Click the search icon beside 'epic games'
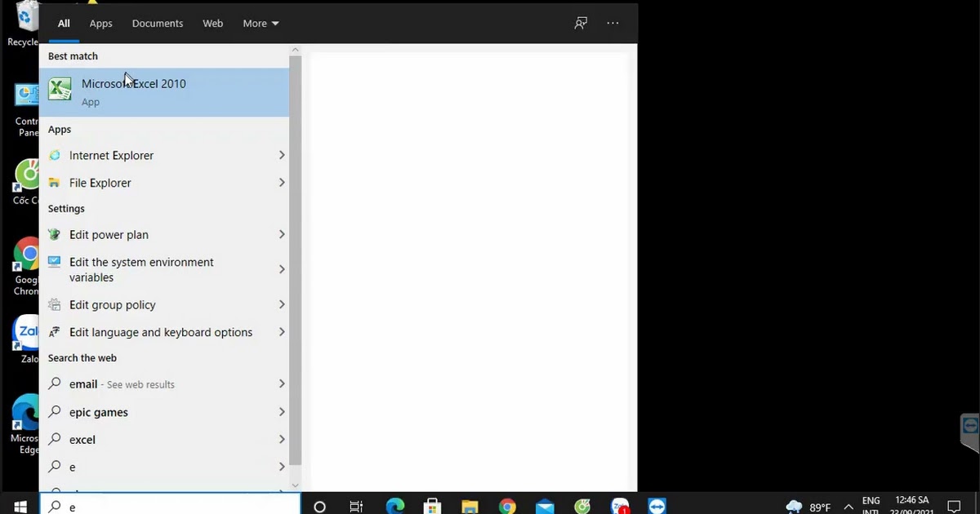 click(x=55, y=411)
